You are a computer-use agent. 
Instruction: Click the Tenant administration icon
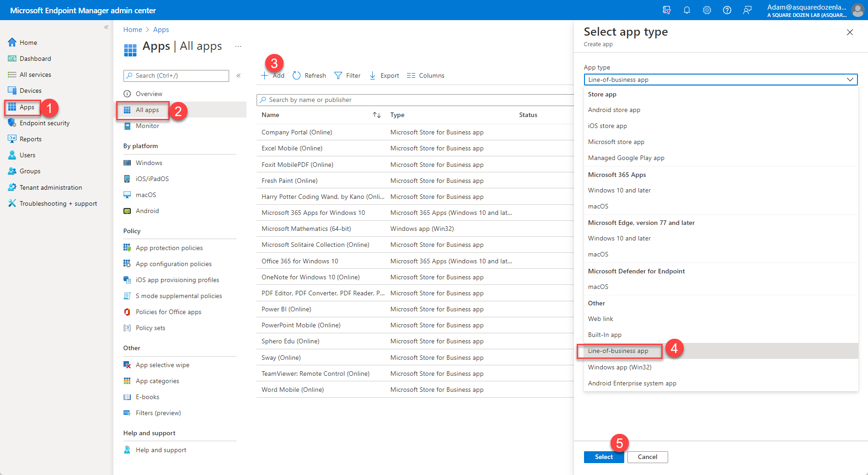(x=12, y=187)
